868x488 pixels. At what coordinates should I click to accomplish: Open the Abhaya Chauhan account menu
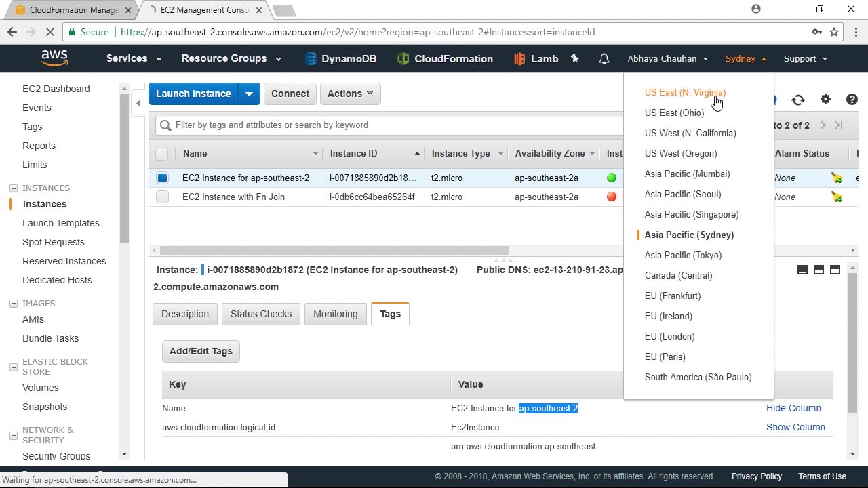668,58
